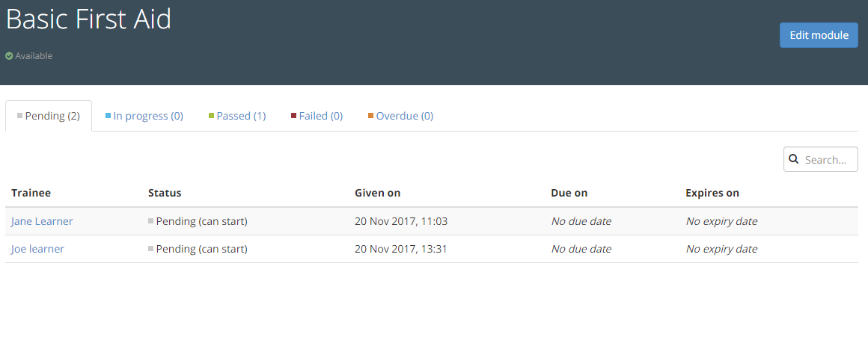Click Jane Learner's pending status square

click(x=151, y=221)
